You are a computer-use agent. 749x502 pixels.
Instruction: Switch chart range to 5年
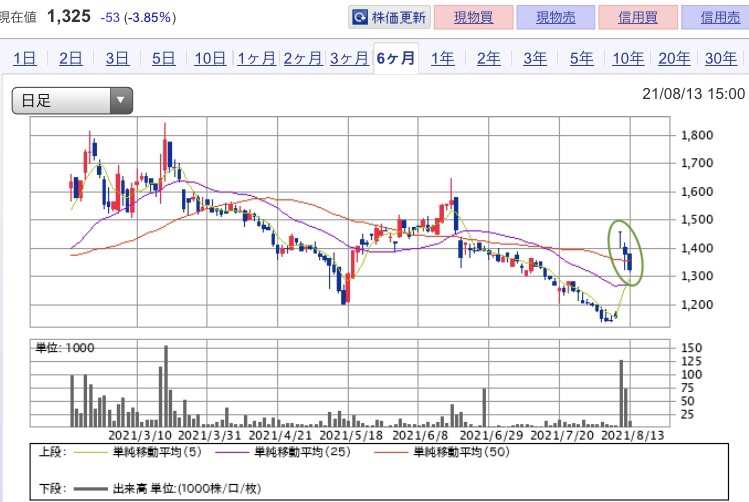[x=581, y=58]
